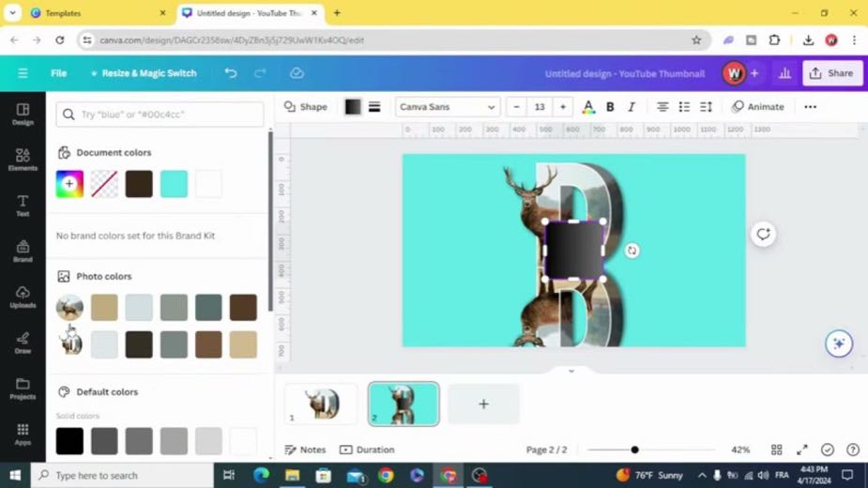The width and height of the screenshot is (868, 488).
Task: Toggle bulleted list formatting
Action: click(684, 107)
